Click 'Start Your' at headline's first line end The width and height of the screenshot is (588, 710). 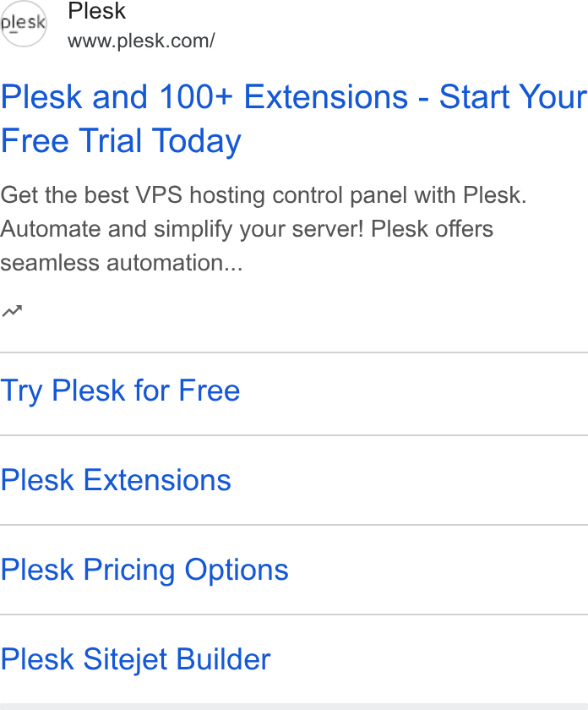pyautogui.click(x=513, y=97)
